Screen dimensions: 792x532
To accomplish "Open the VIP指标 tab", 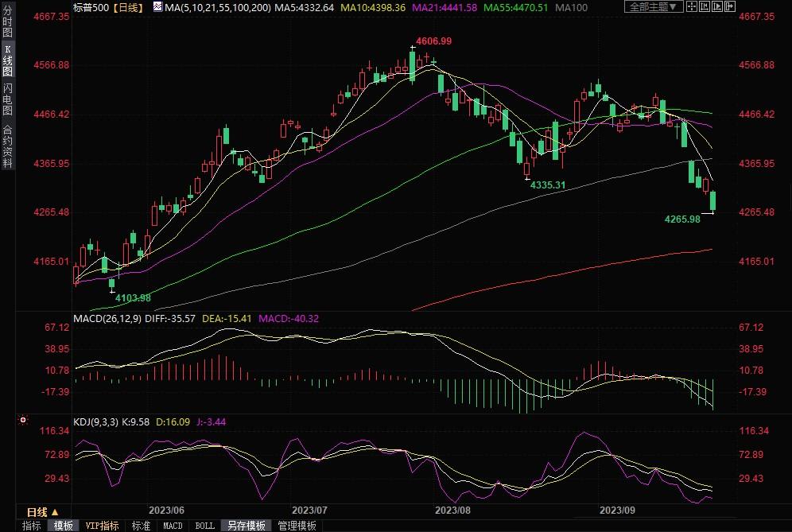I will point(102,526).
